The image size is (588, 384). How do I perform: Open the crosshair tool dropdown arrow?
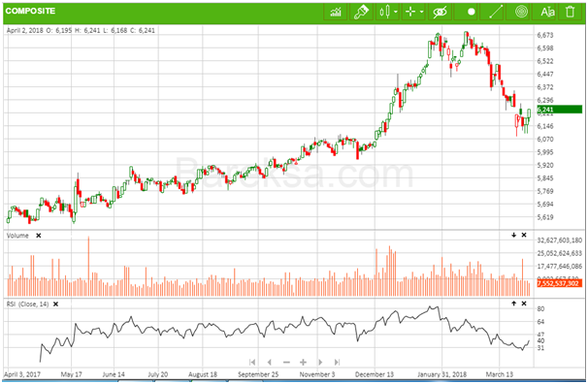click(421, 12)
